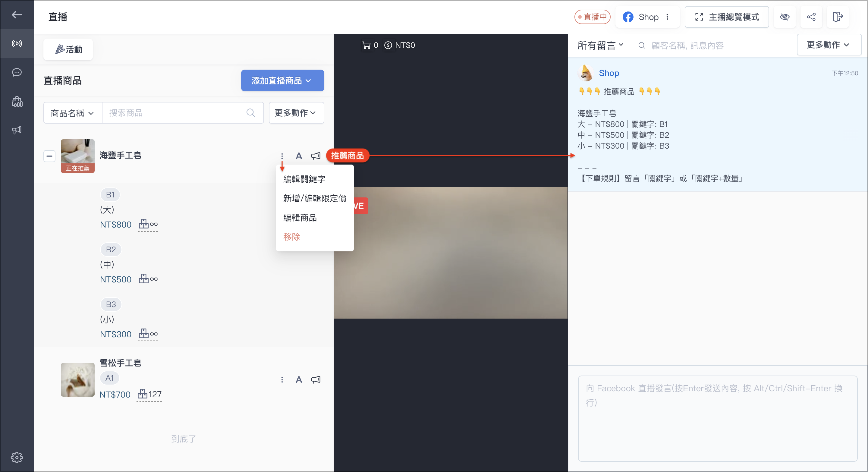Click the B3 keyword tag
The image size is (868, 472).
click(111, 304)
